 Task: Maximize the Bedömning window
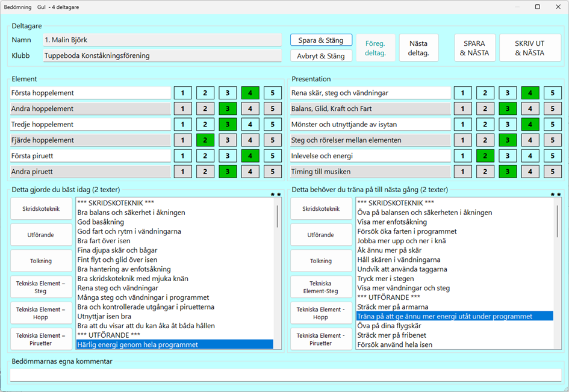pyautogui.click(x=538, y=7)
